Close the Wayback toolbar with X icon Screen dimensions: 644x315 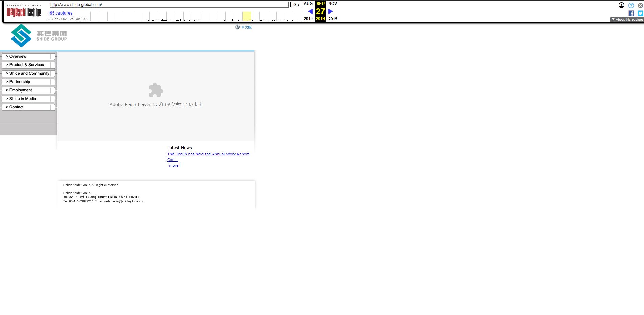point(640,5)
